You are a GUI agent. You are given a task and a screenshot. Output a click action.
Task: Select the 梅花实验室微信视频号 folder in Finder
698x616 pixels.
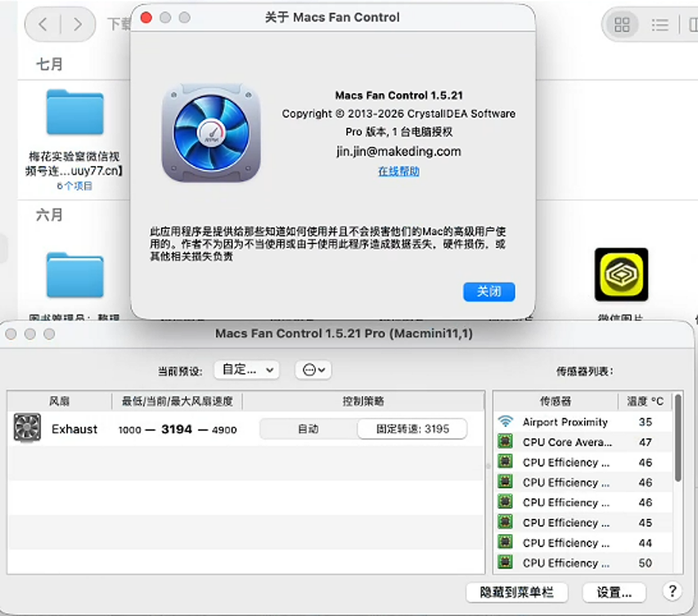[x=74, y=112]
